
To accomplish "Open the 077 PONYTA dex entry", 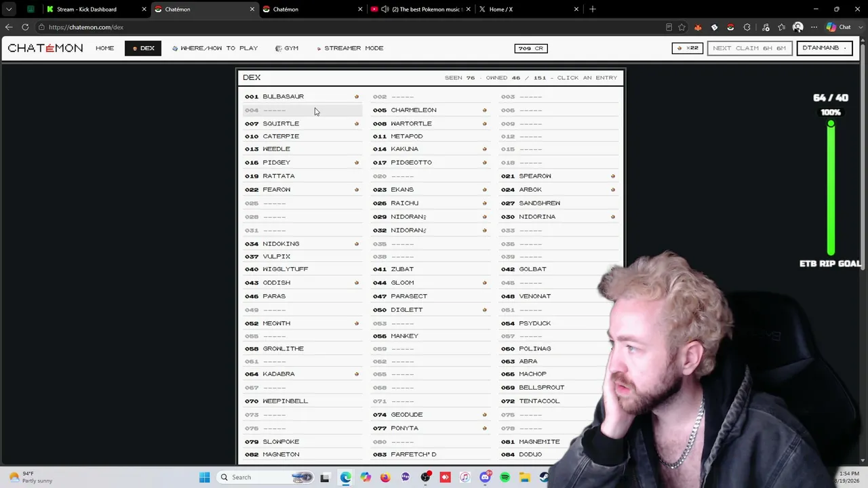I will pos(431,428).
